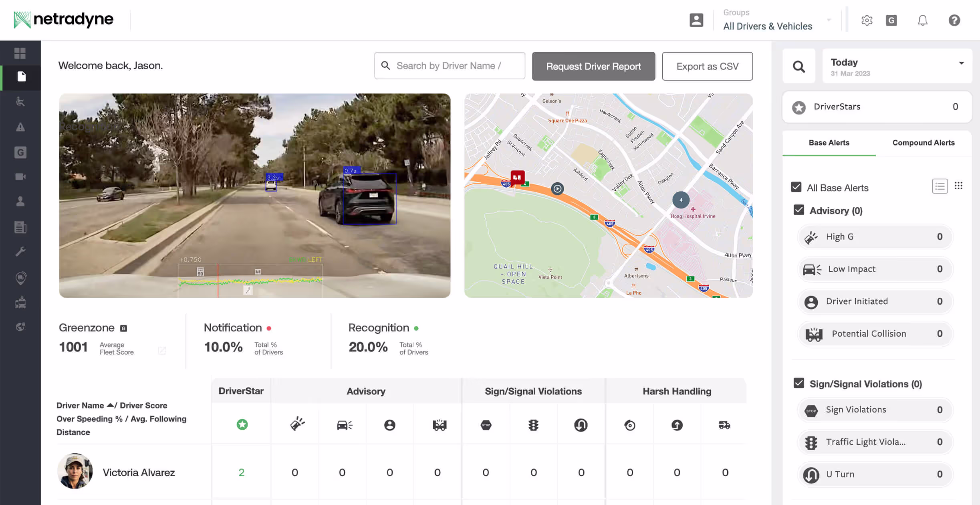The width and height of the screenshot is (980, 505).
Task: Select the Base Alerts tab
Action: point(829,143)
